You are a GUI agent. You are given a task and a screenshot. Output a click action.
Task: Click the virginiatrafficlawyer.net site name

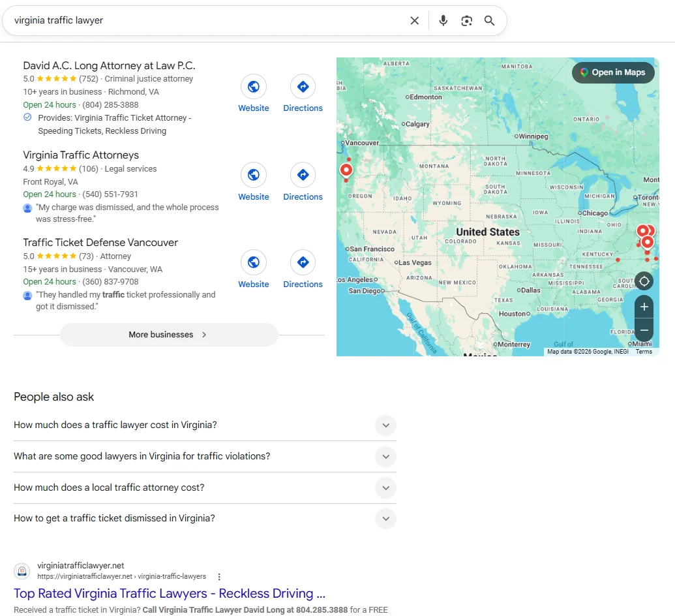(80, 566)
